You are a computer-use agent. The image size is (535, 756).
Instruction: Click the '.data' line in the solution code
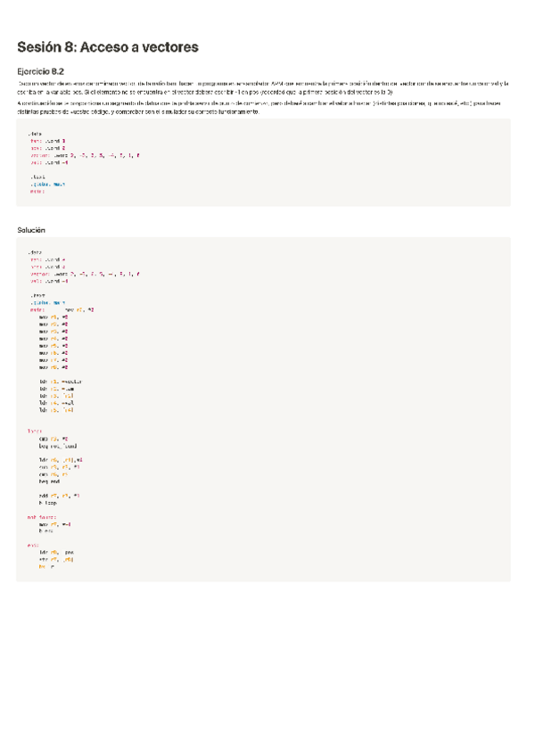pos(35,252)
